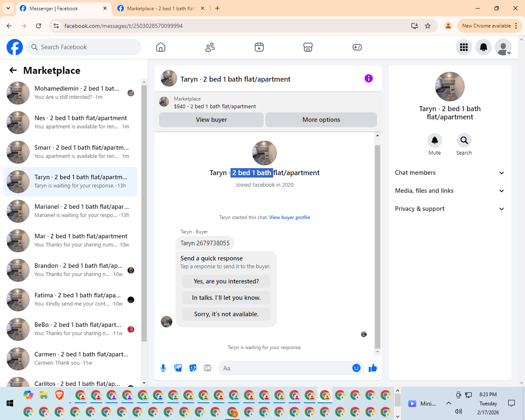Open the account profile avatar menu
This screenshot has height=420, width=525.
tap(503, 47)
